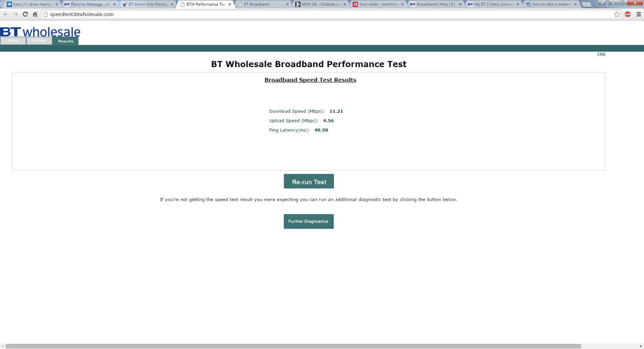The height and width of the screenshot is (349, 644).
Task: Close the BTW Performance Test tab
Action: [229, 5]
